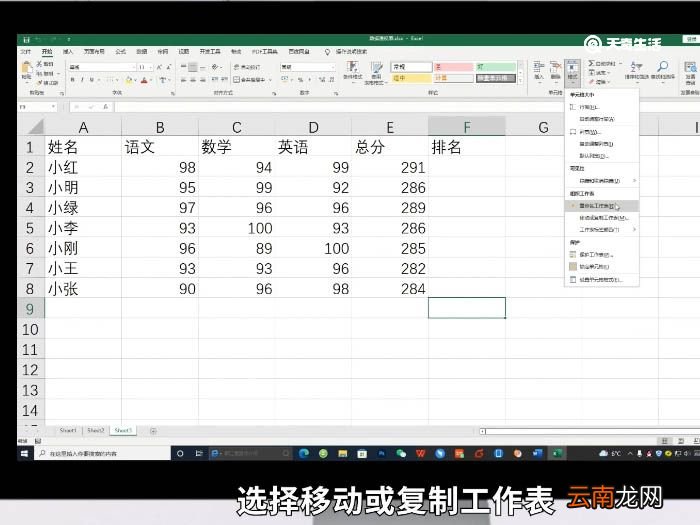Toggle Bold formatting

[x=72, y=80]
